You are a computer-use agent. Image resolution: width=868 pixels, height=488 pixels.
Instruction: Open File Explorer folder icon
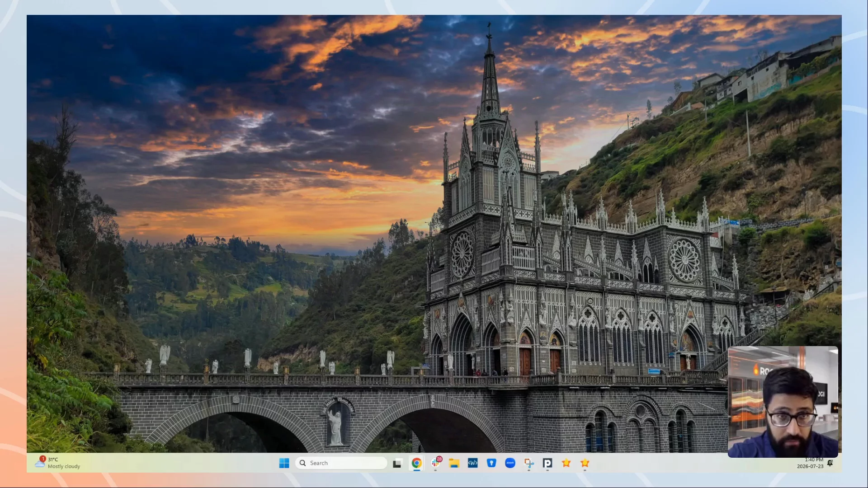point(454,463)
